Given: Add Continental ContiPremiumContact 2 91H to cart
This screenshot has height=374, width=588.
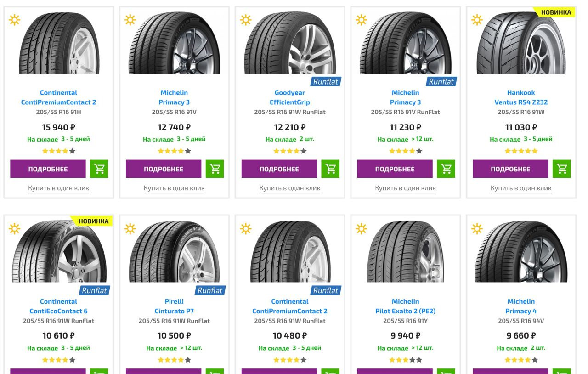Looking at the screenshot, I should [99, 169].
